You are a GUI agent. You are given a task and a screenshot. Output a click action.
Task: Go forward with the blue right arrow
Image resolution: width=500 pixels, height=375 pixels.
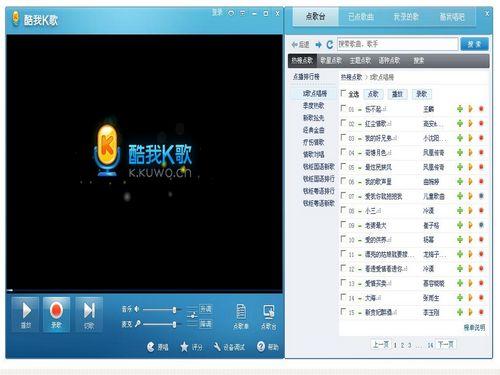(319, 44)
